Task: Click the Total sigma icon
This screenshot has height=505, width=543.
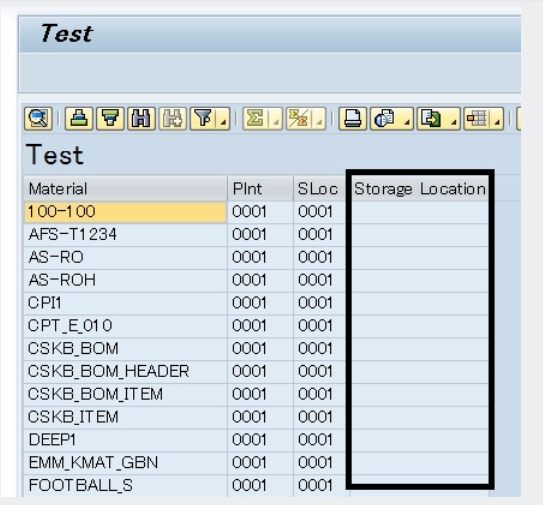Action: (256, 119)
